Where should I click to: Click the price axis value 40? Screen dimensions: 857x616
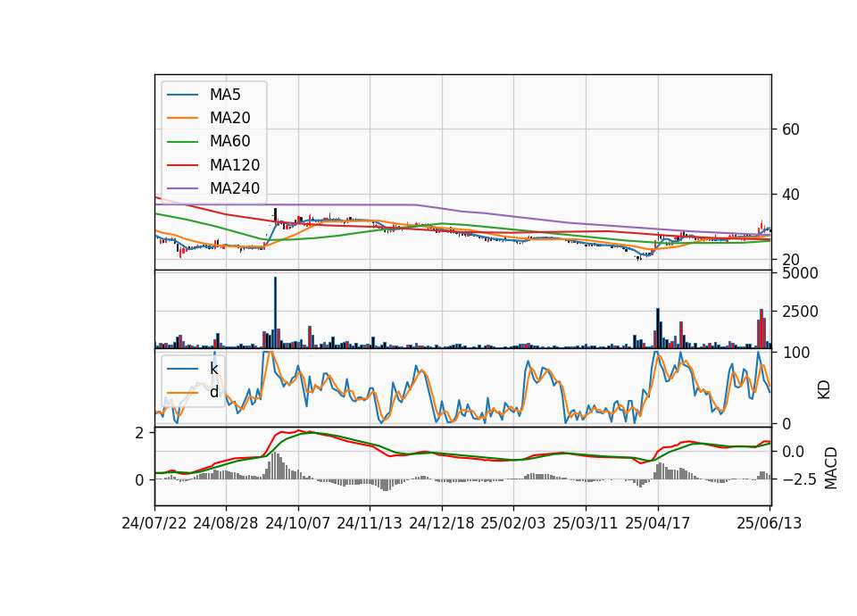791,195
